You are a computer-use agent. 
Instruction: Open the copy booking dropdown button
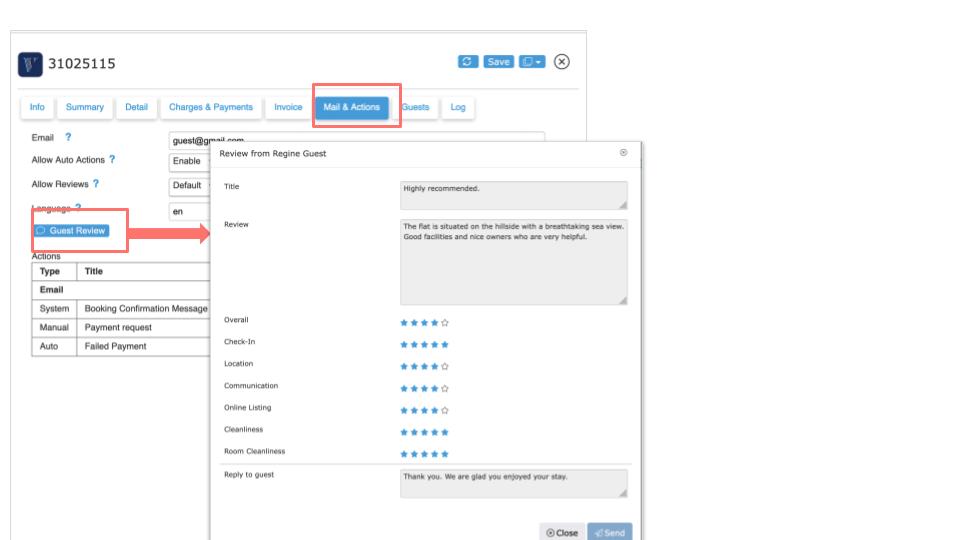click(532, 62)
